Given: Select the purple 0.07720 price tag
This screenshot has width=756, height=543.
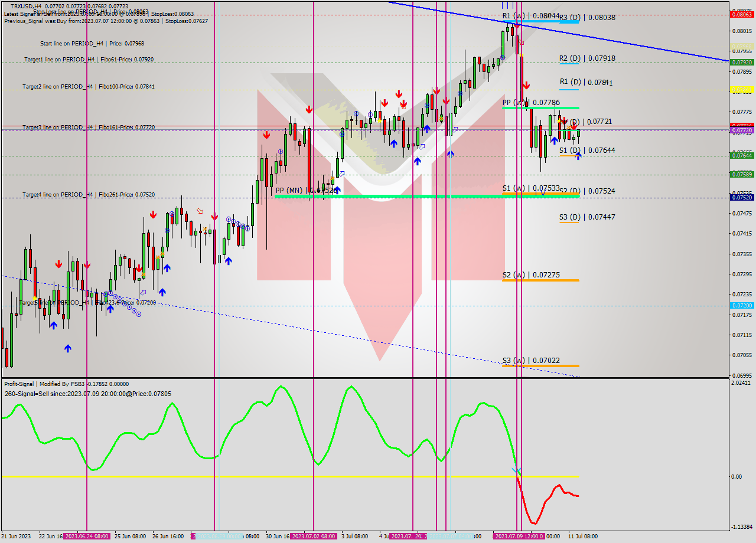Looking at the screenshot, I should tap(742, 130).
